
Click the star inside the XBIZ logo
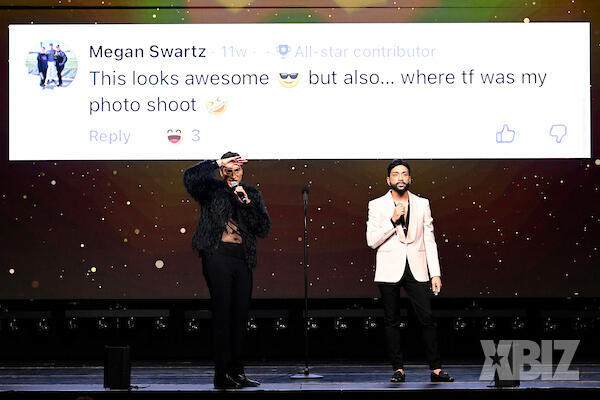[497, 360]
